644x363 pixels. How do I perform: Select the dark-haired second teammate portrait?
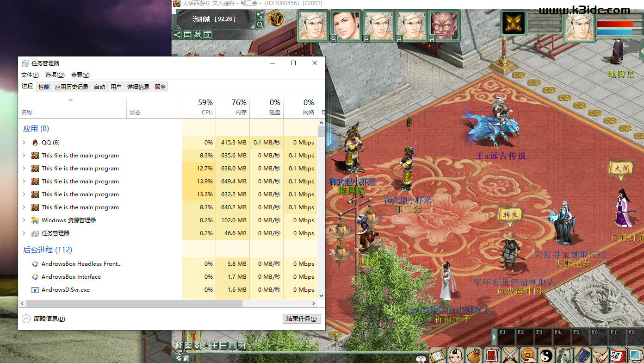(346, 26)
